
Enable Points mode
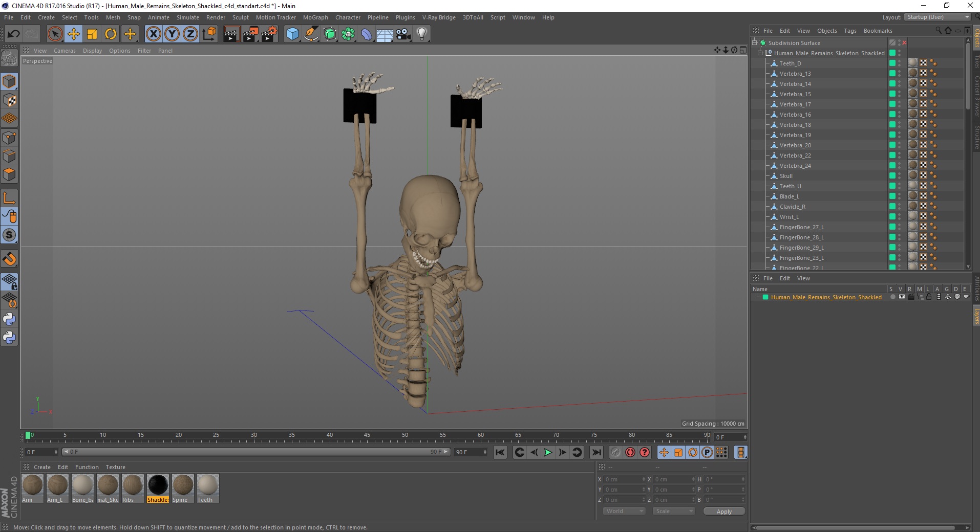click(9, 138)
